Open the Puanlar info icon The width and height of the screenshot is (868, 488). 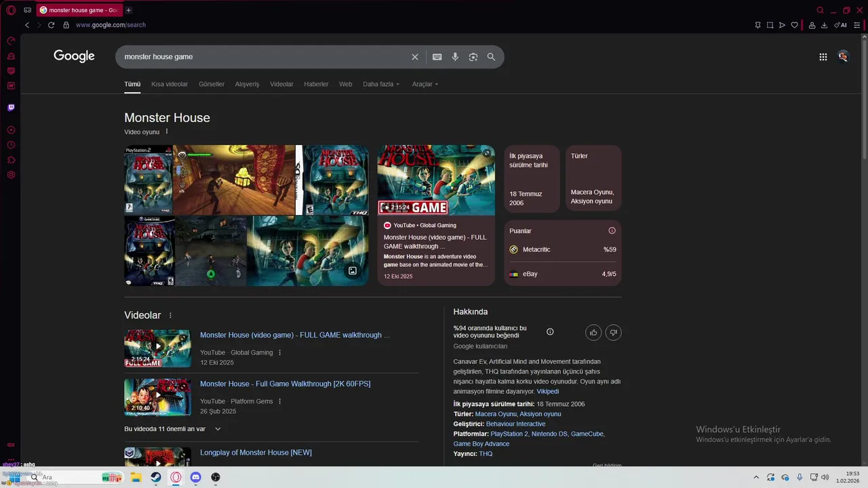612,230
